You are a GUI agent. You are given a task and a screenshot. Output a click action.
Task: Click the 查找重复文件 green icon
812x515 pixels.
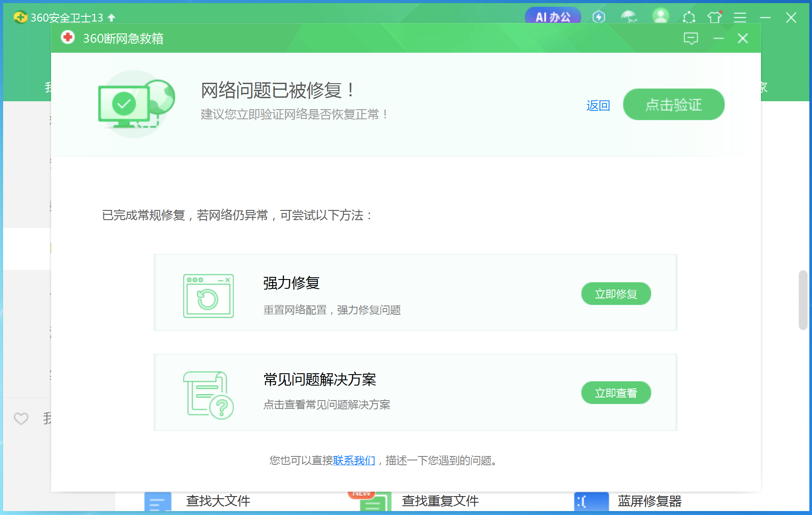click(x=375, y=501)
